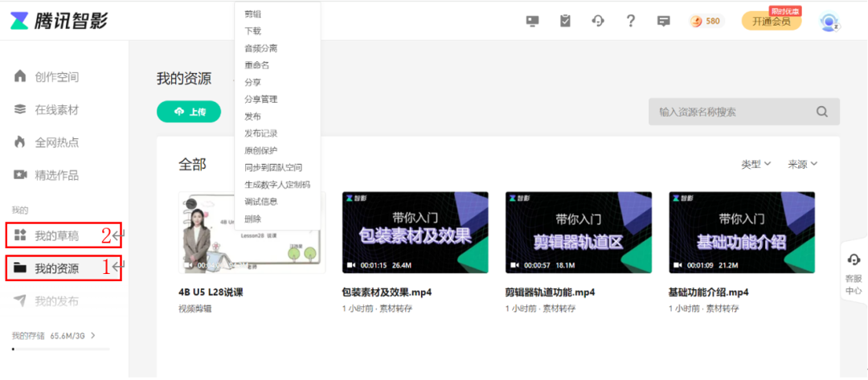Click the home icon beside 创作空间
Image resolution: width=868 pixels, height=380 pixels.
pos(20,76)
